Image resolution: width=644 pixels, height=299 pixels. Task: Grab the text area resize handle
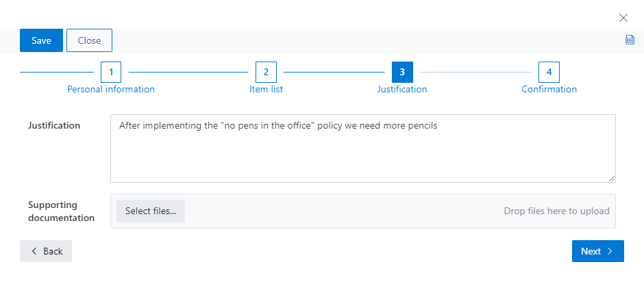point(612,179)
